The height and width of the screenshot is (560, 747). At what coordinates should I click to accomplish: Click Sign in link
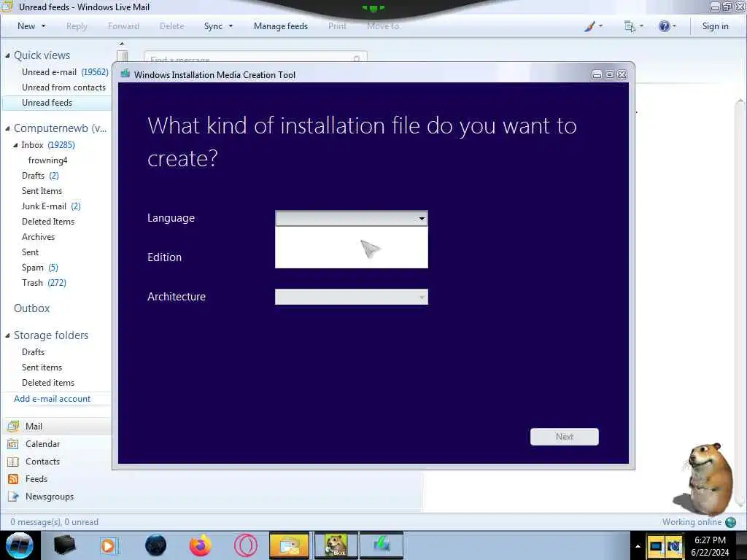coord(715,26)
